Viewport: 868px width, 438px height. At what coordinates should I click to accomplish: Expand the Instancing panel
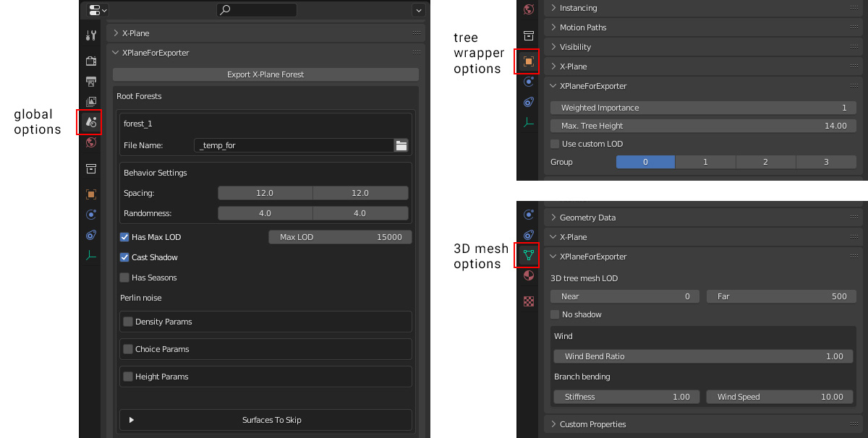point(553,8)
